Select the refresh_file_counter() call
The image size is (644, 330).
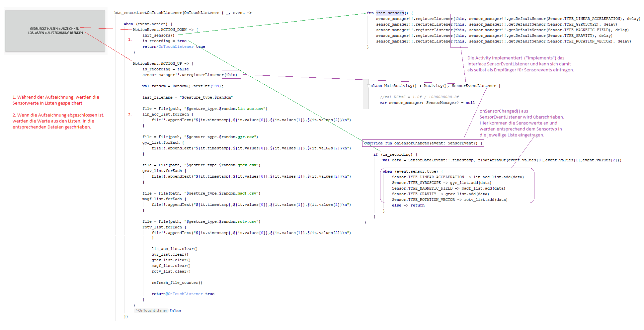coord(177,283)
